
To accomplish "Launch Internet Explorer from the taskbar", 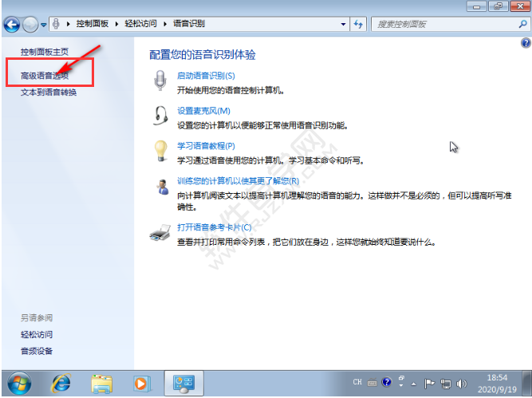I will click(x=61, y=384).
